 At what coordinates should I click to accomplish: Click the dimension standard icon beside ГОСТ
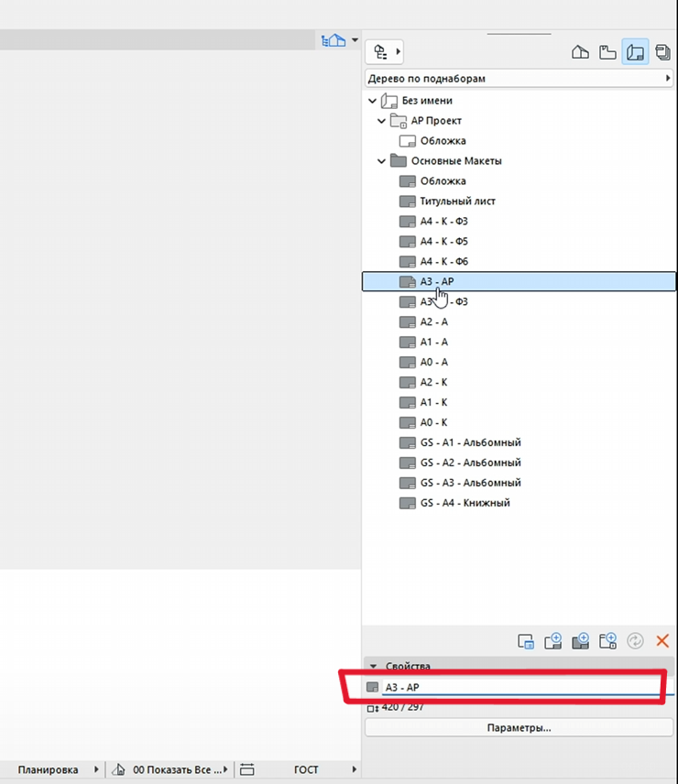tap(247, 769)
